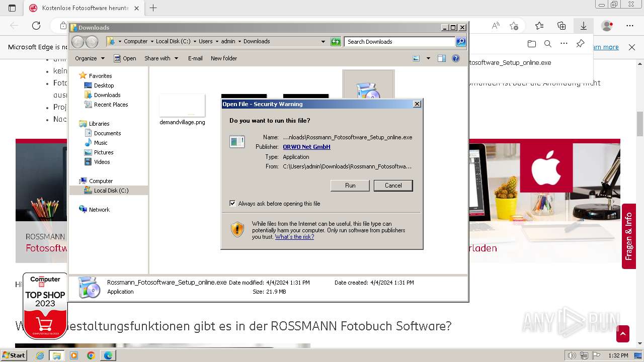The height and width of the screenshot is (362, 644).
Task: Open the Share with menu
Action: tap(161, 58)
